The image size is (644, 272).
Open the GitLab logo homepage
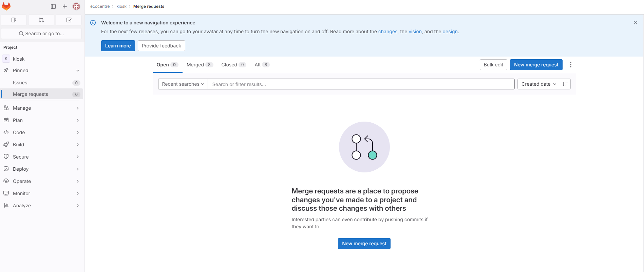click(6, 6)
